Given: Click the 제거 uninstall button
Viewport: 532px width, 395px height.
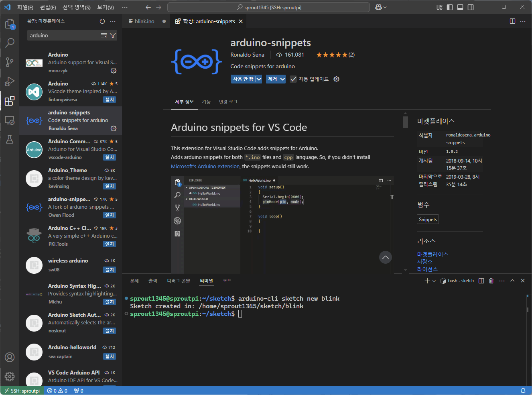Looking at the screenshot, I should [x=273, y=79].
